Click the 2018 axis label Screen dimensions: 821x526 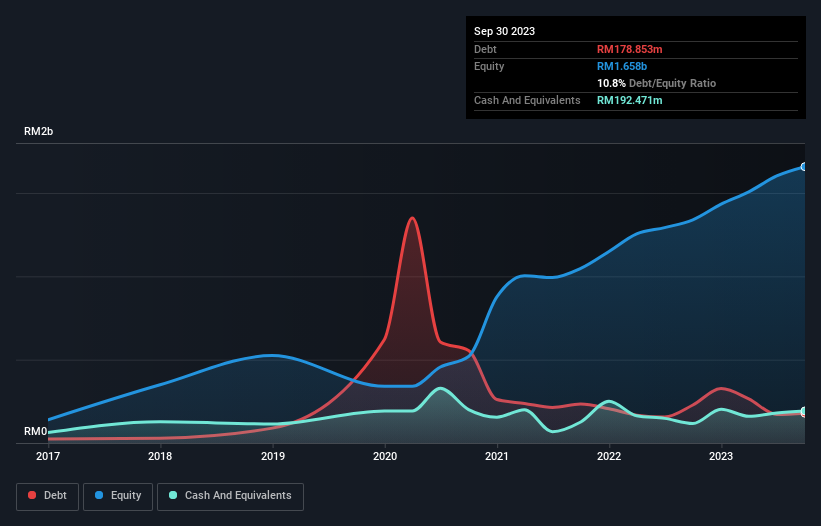[160, 456]
